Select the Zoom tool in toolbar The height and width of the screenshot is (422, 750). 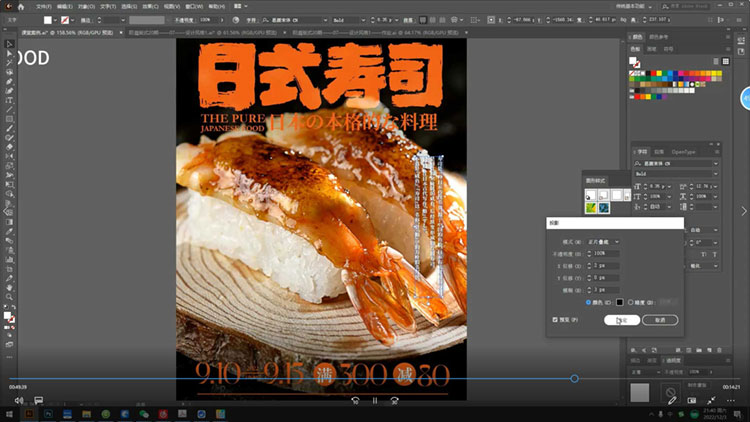click(9, 297)
